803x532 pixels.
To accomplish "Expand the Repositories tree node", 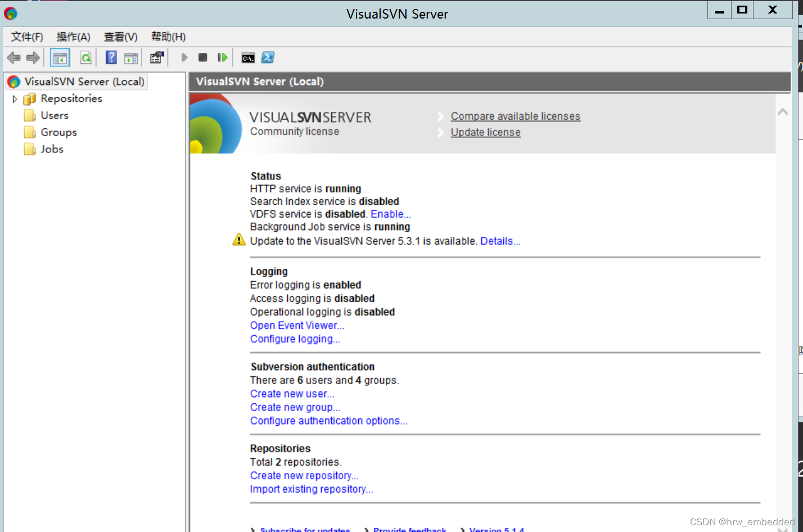I will tap(15, 99).
